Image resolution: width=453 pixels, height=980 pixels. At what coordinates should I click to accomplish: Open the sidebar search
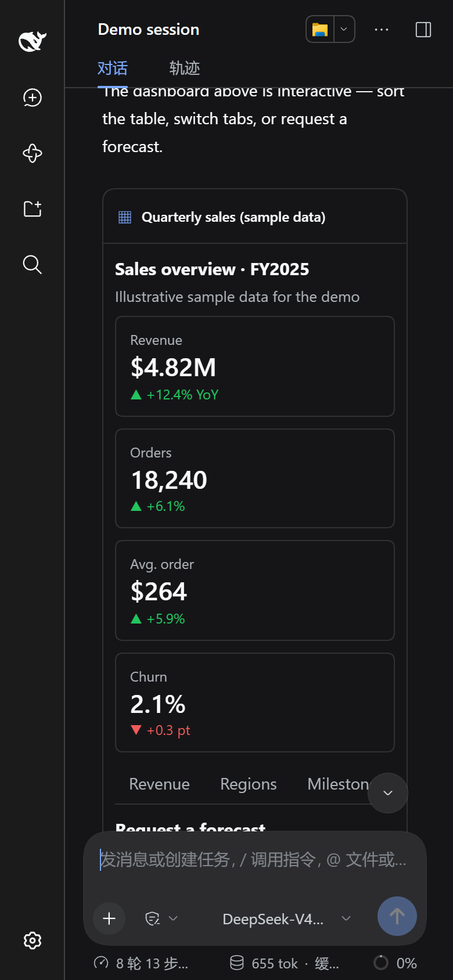[33, 265]
